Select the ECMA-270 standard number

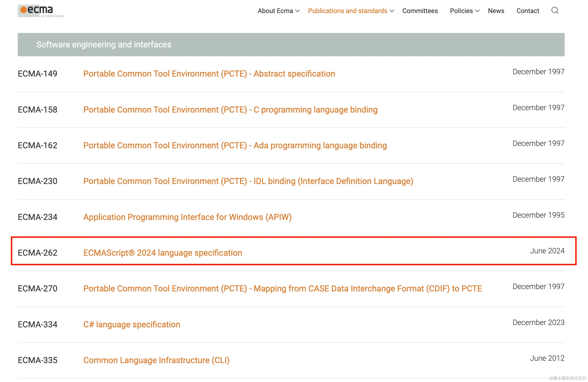point(38,288)
